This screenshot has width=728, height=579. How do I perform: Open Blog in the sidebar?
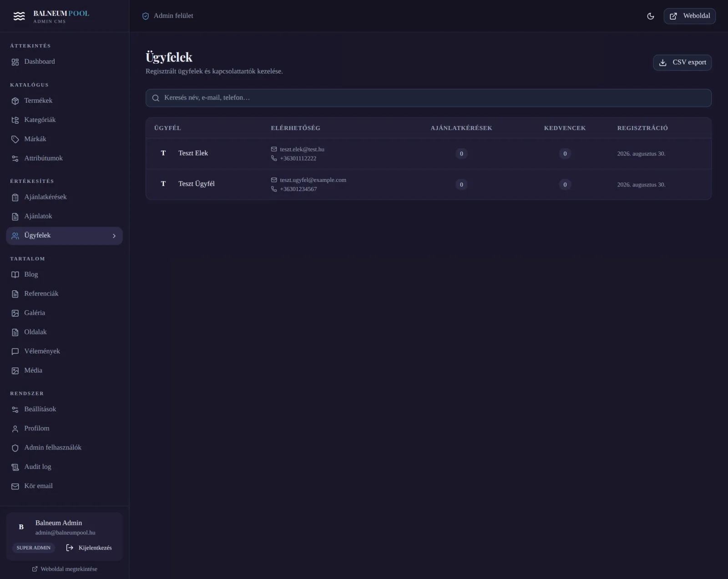65,274
